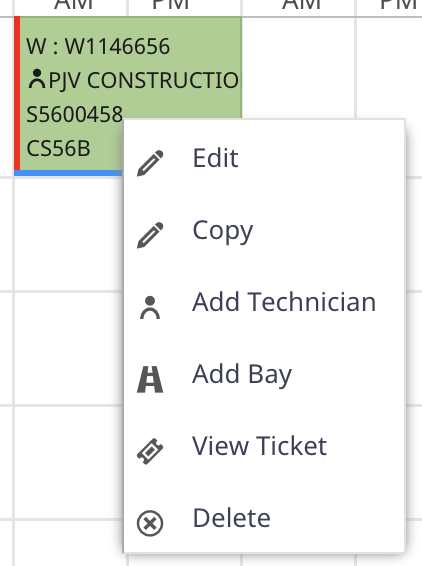Click the S5600458 text on the job card
This screenshot has width=422, height=566.
[x=74, y=114]
